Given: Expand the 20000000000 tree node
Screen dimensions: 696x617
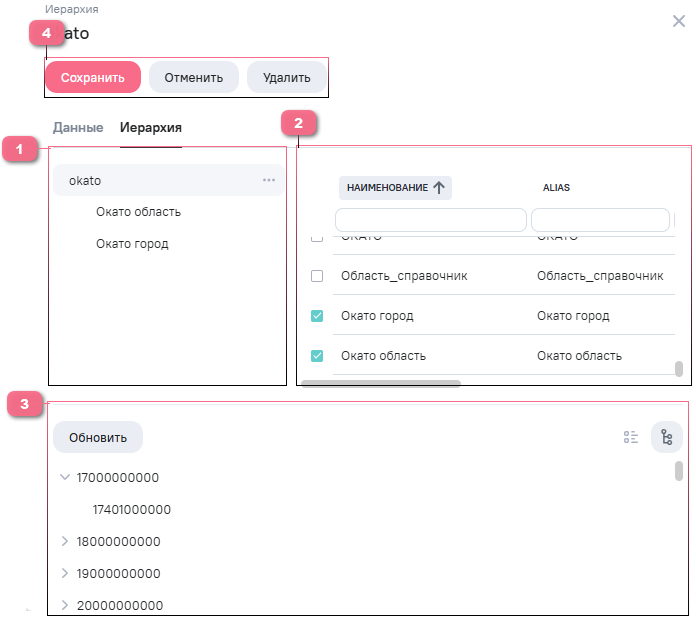Looking at the screenshot, I should point(65,605).
